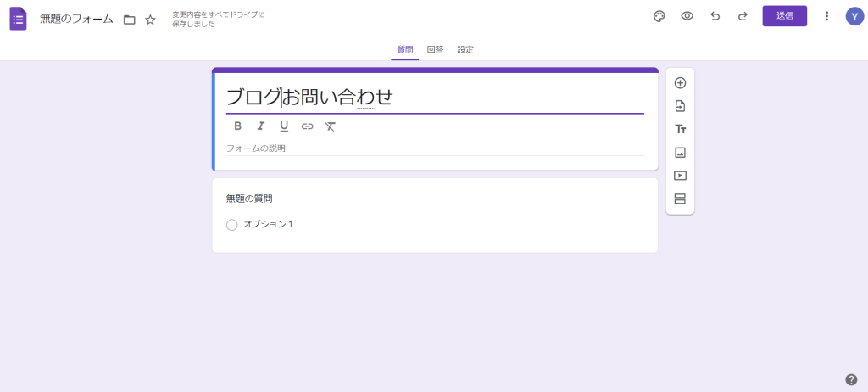Open the more options three-dot menu

click(x=826, y=16)
